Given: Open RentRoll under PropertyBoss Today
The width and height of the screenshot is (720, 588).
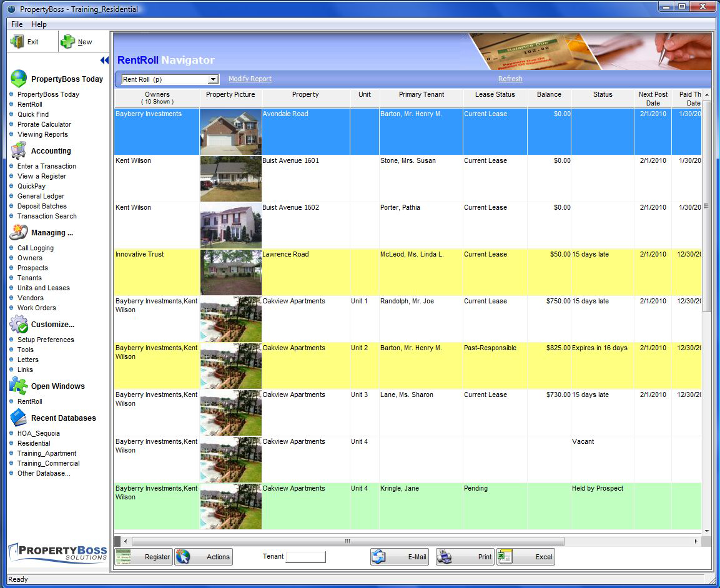Looking at the screenshot, I should point(30,104).
